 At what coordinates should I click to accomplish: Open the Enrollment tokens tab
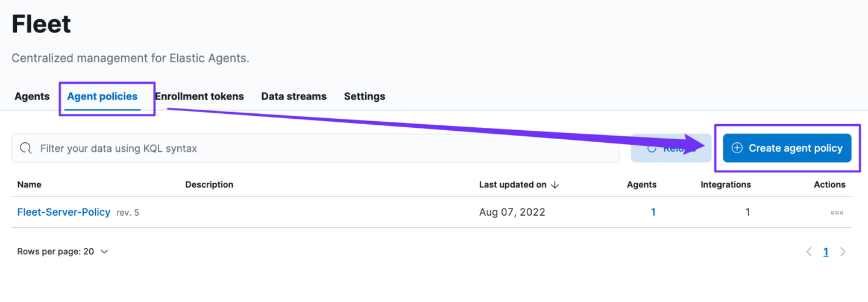click(x=200, y=96)
